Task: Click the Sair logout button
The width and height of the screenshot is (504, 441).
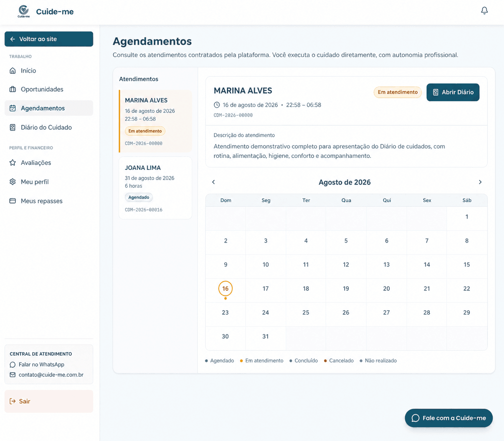Action: pyautogui.click(x=49, y=401)
